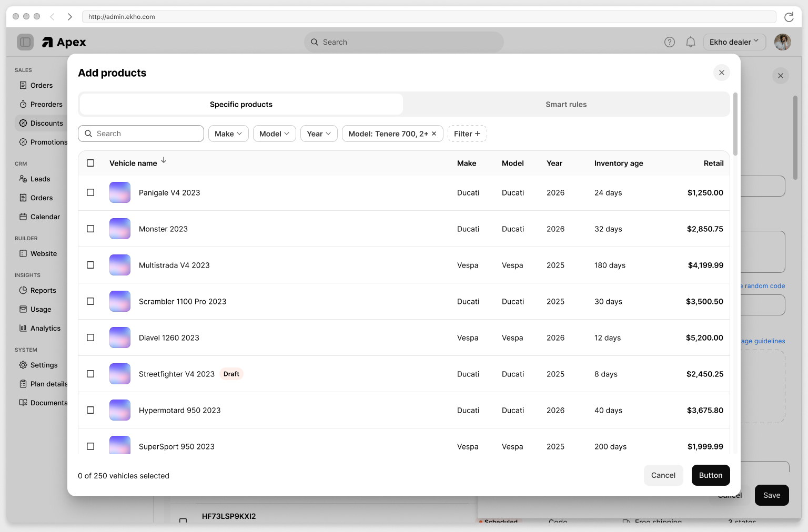Viewport: 808px width, 532px height.
Task: Check Diavel 1260 2023 row
Action: (90, 337)
